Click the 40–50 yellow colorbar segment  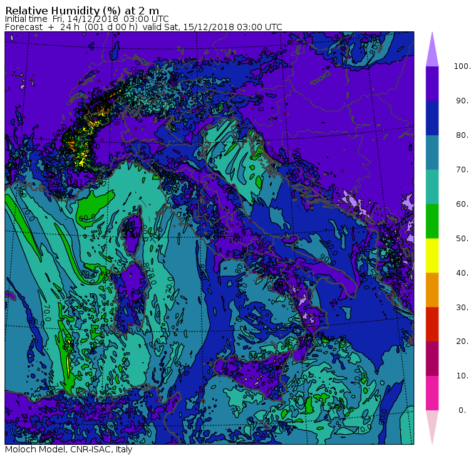tap(432, 256)
